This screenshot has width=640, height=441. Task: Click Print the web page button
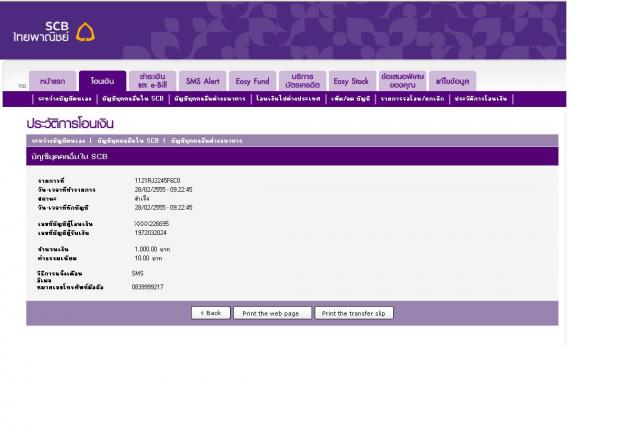pos(271,313)
